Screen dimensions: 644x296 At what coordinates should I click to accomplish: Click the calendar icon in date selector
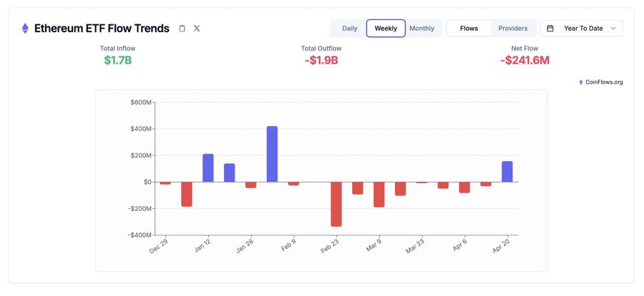(x=550, y=29)
